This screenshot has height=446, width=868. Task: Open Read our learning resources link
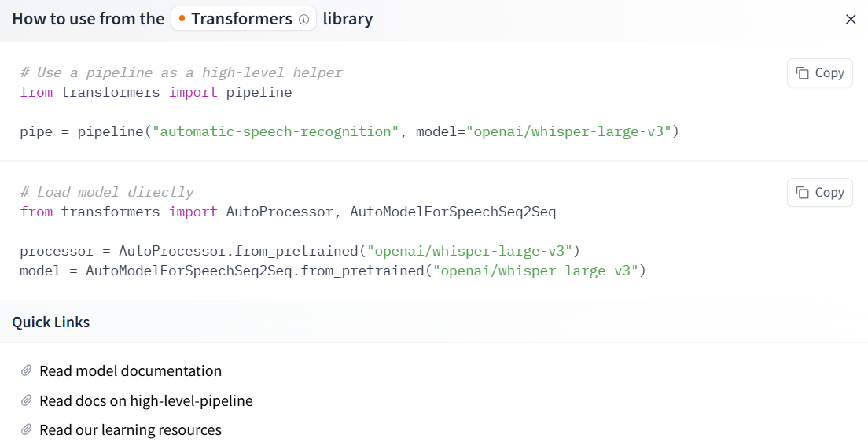(131, 430)
